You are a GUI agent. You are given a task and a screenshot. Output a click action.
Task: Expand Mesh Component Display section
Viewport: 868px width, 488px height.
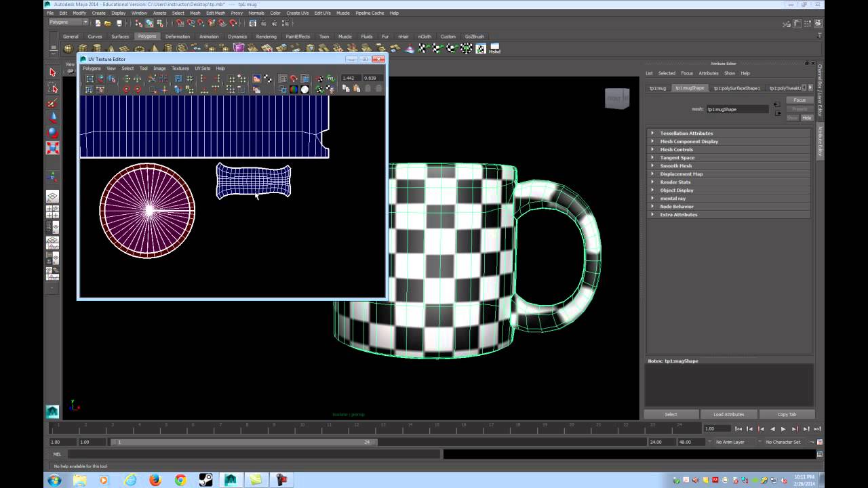pyautogui.click(x=729, y=141)
